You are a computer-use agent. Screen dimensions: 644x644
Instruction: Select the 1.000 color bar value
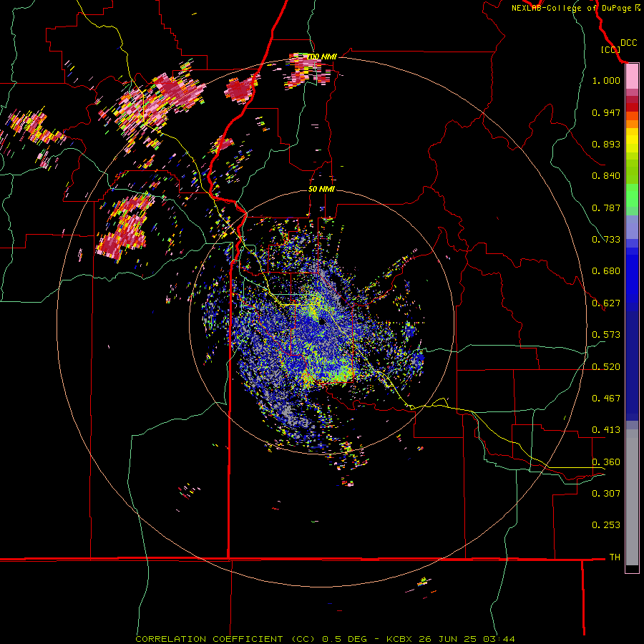pos(606,80)
